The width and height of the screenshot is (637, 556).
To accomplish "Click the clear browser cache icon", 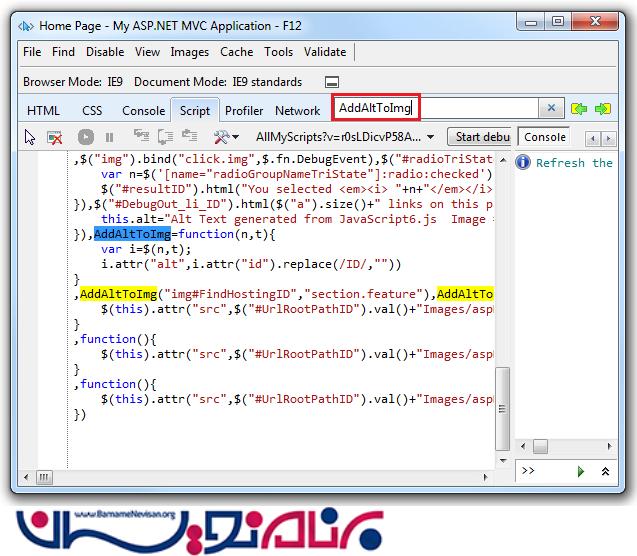I will [x=56, y=137].
